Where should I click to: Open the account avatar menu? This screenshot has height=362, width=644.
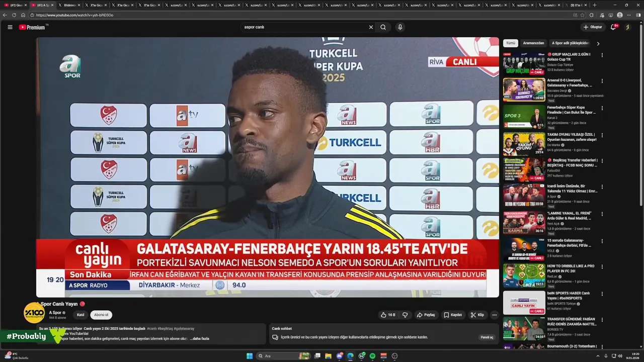click(627, 27)
